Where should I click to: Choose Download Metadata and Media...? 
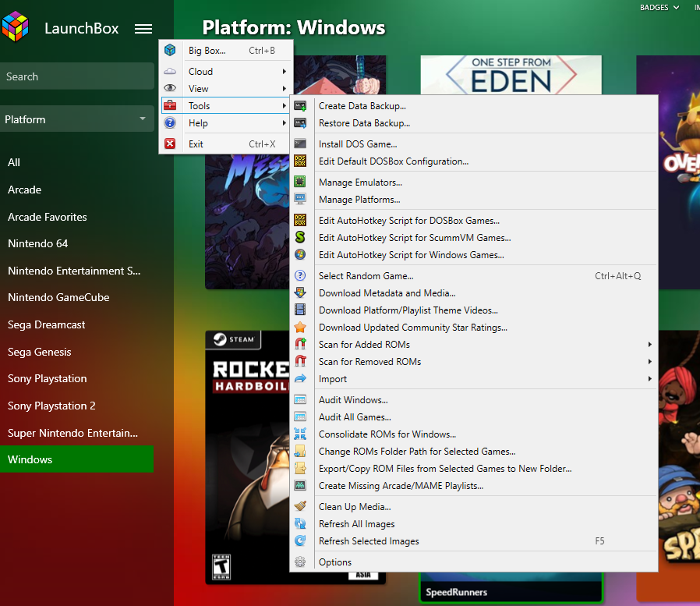474,293
